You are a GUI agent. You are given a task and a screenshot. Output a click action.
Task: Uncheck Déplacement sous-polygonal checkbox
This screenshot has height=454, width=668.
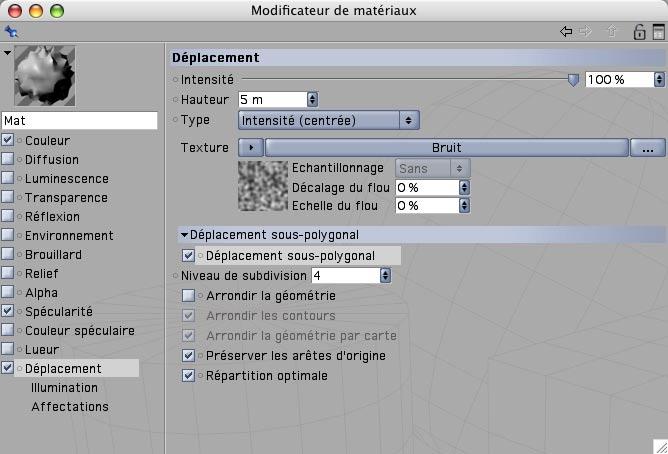(188, 256)
